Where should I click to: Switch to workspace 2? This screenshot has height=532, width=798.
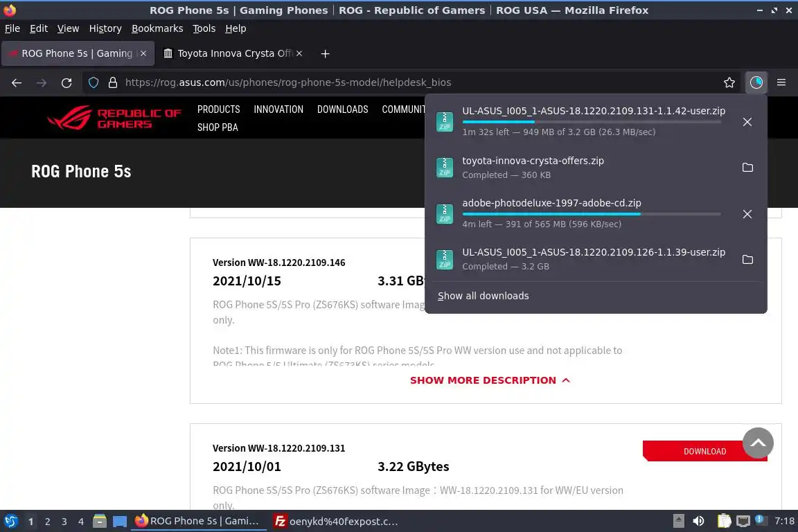coord(47,522)
